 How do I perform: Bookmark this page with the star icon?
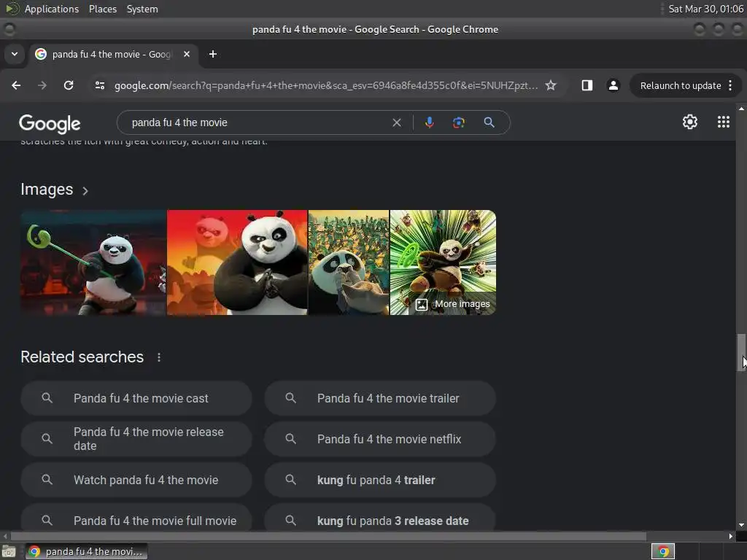pyautogui.click(x=551, y=86)
